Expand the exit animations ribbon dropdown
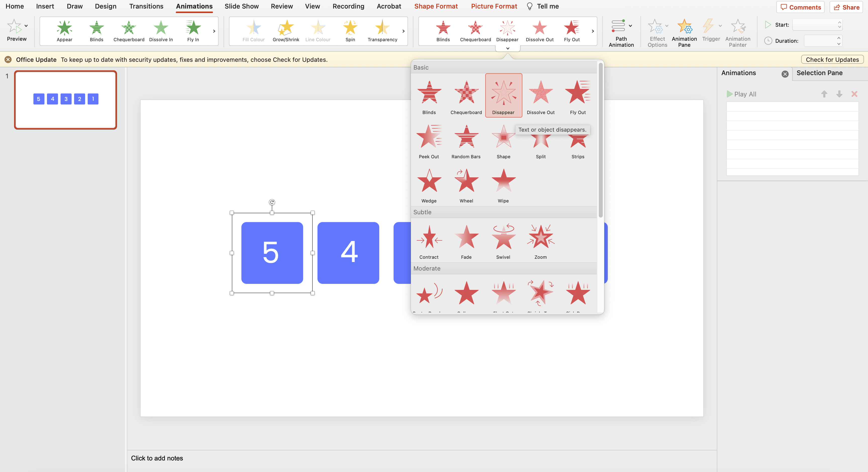The height and width of the screenshot is (472, 868). [x=507, y=49]
